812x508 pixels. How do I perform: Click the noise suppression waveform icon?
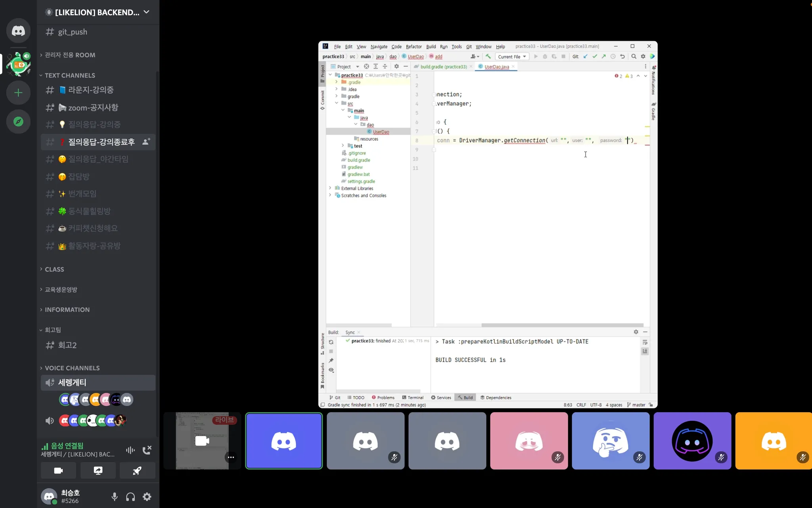point(130,450)
